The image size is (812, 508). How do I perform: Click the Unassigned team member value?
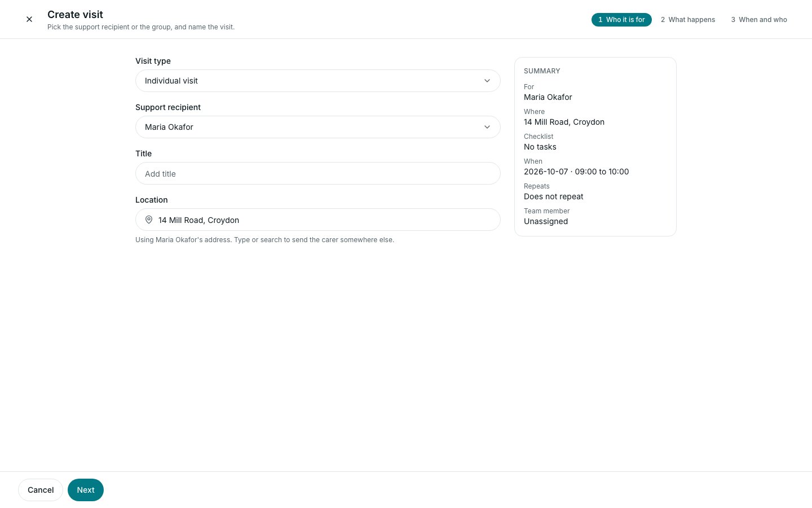[546, 221]
